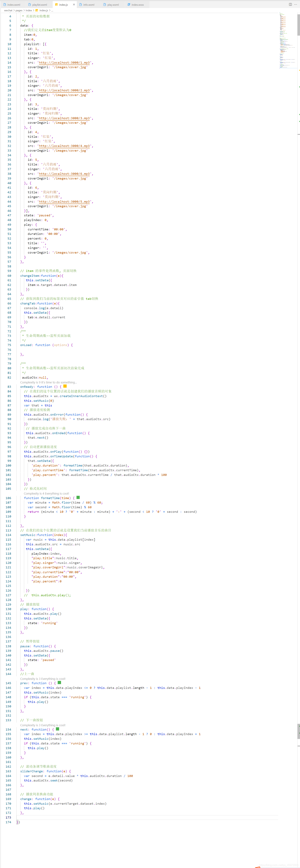Click the 'console.log(e.detail)' line
Image resolution: width=300 pixels, height=868 pixels.
[43, 308]
